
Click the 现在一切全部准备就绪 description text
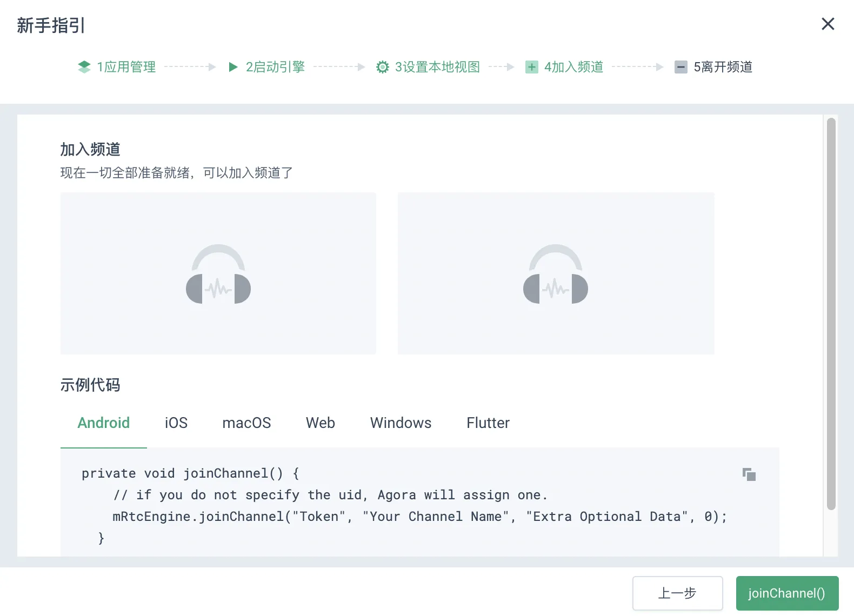(176, 173)
